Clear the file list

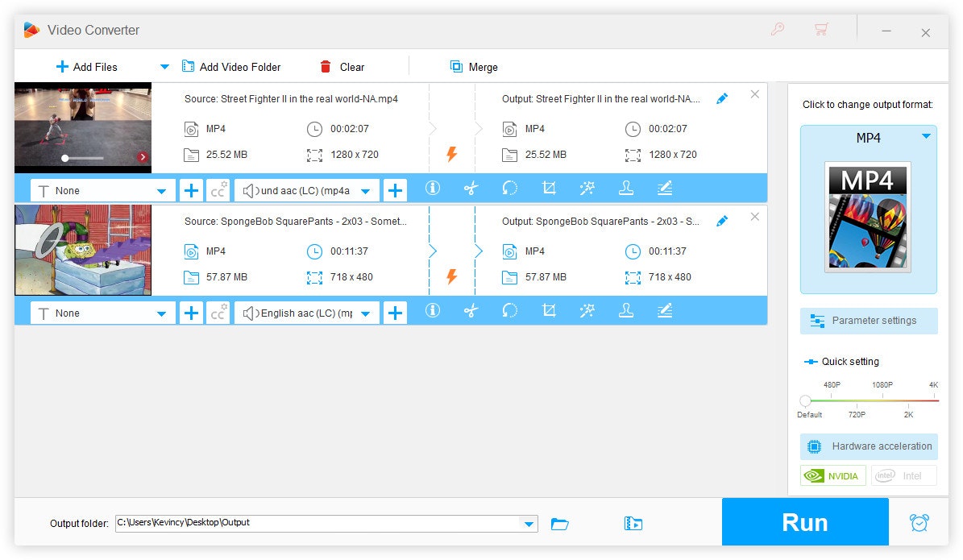point(342,67)
